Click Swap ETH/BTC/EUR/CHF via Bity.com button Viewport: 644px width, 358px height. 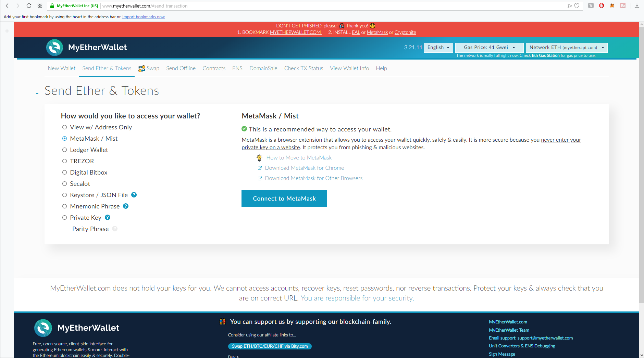pyautogui.click(x=270, y=346)
